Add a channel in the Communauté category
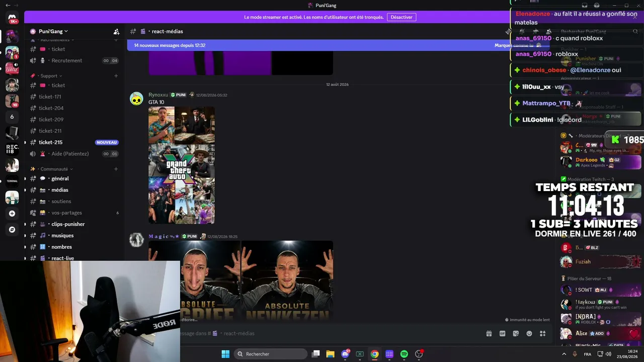644x362 pixels. pos(116,169)
